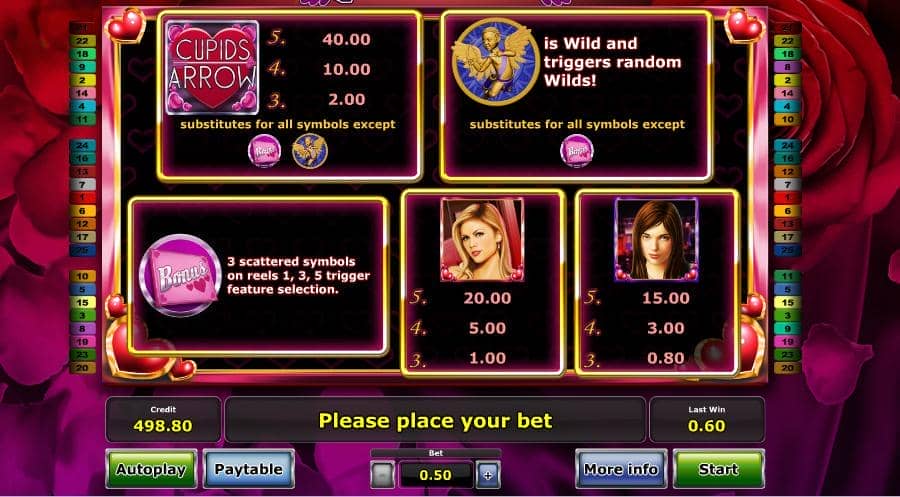Select the golden Cupid wild symbol
The width and height of the screenshot is (900, 497).
click(494, 61)
